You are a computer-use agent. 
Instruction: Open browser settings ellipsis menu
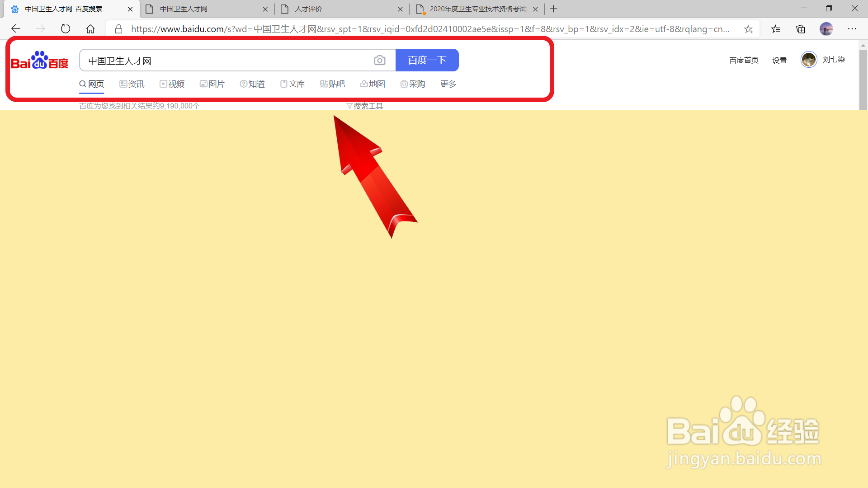(852, 29)
